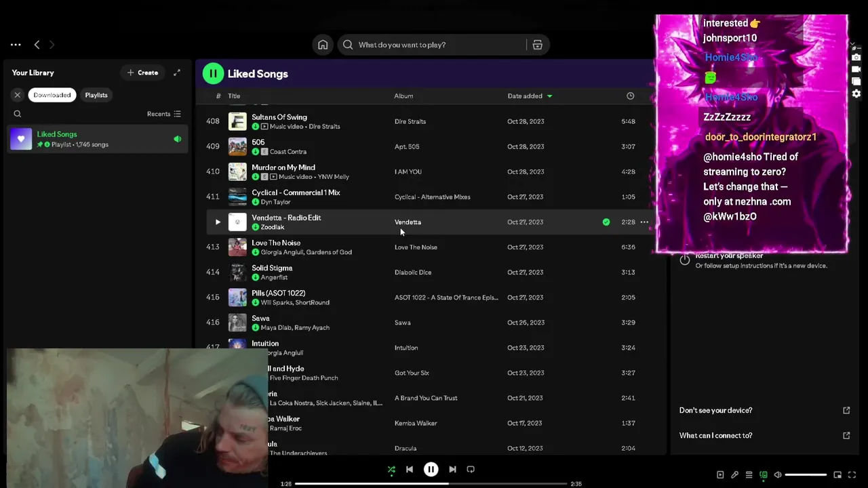Seek on the playback progress bar
Viewport: 868px width, 488px height.
(x=431, y=483)
